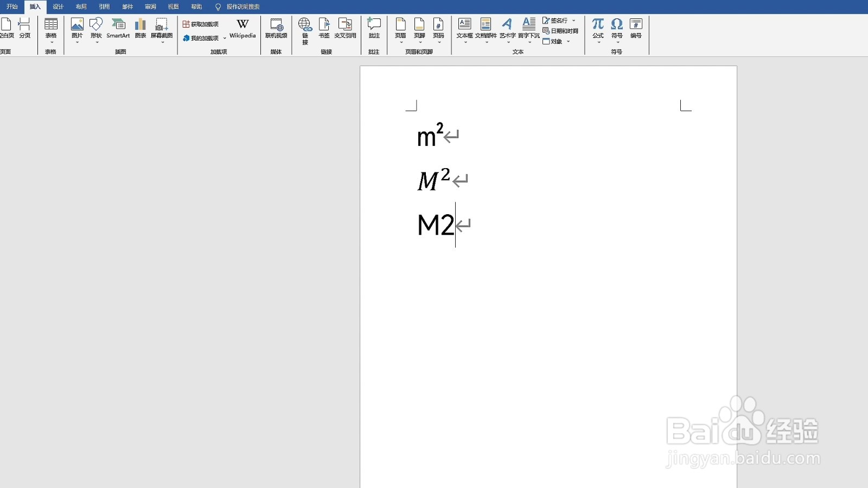Viewport: 868px width, 488px height.
Task: Open the 屏幕截图 screenshot tool
Action: (162, 30)
